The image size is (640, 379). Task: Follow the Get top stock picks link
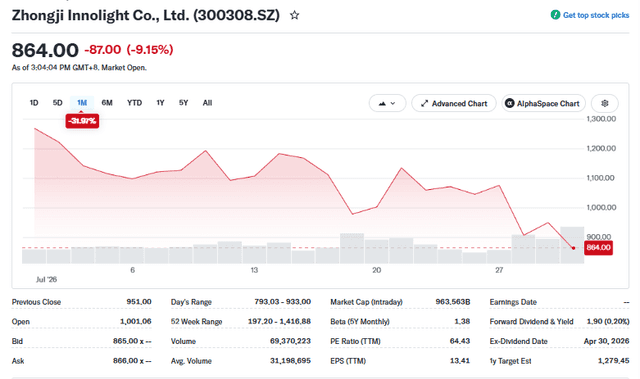tap(596, 15)
